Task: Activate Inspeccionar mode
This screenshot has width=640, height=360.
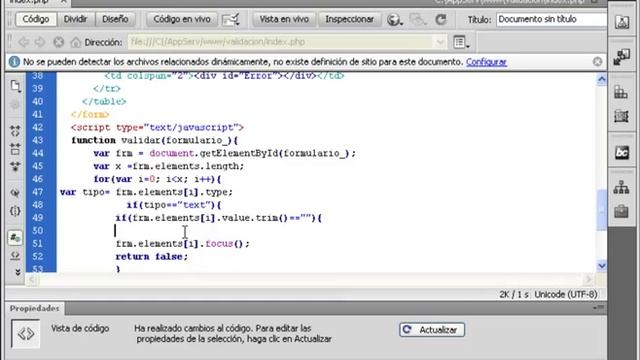Action: (349, 19)
